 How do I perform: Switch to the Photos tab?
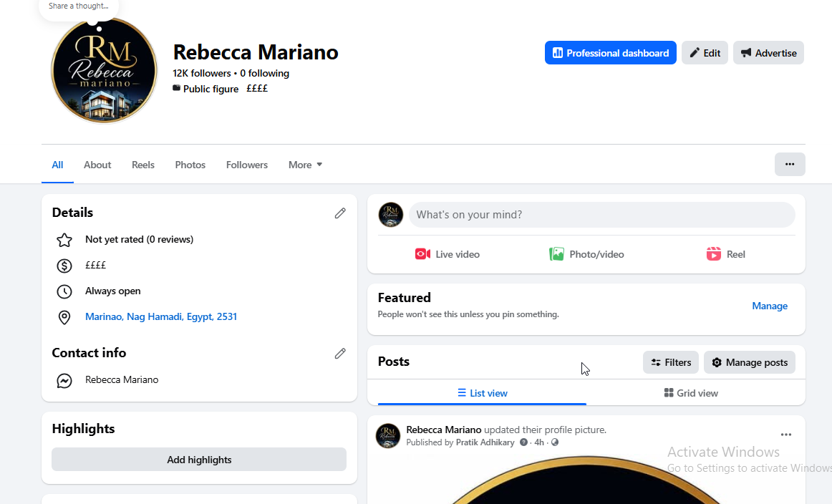point(190,165)
